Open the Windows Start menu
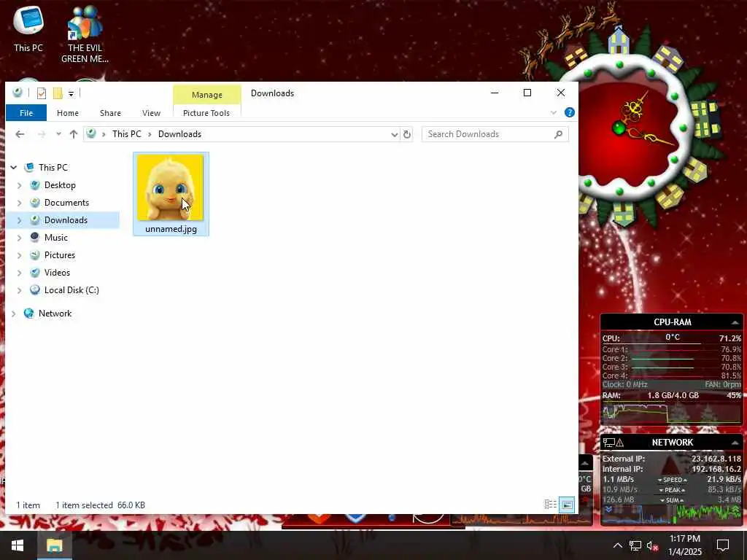Image resolution: width=747 pixels, height=560 pixels. 18,545
